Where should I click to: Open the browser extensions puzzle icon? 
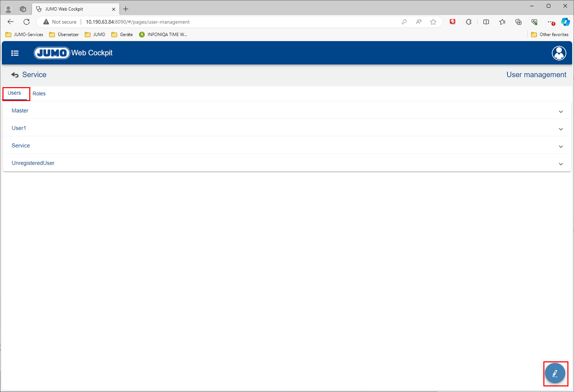(468, 22)
